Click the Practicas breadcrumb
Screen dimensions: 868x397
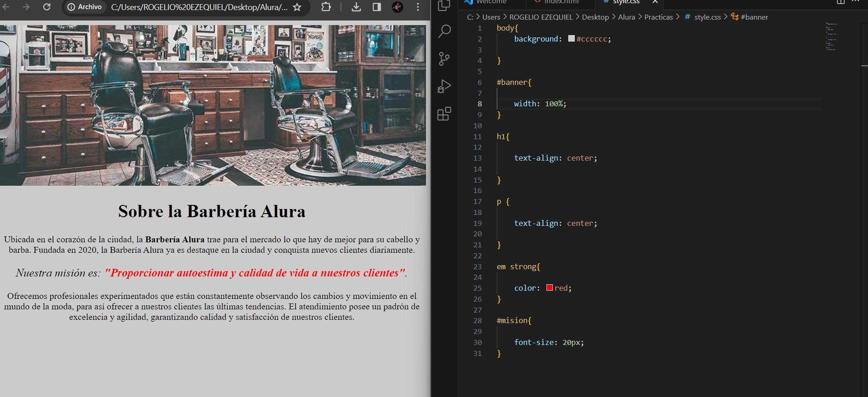tap(659, 17)
